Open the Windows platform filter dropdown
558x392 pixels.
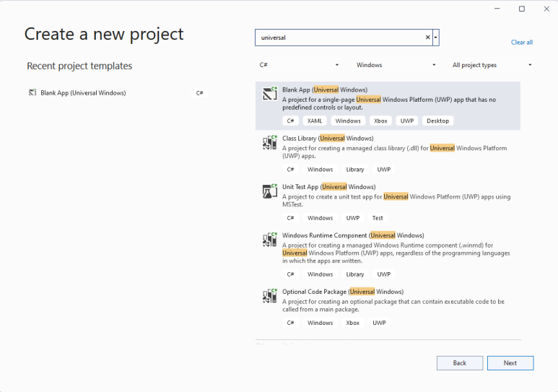396,65
